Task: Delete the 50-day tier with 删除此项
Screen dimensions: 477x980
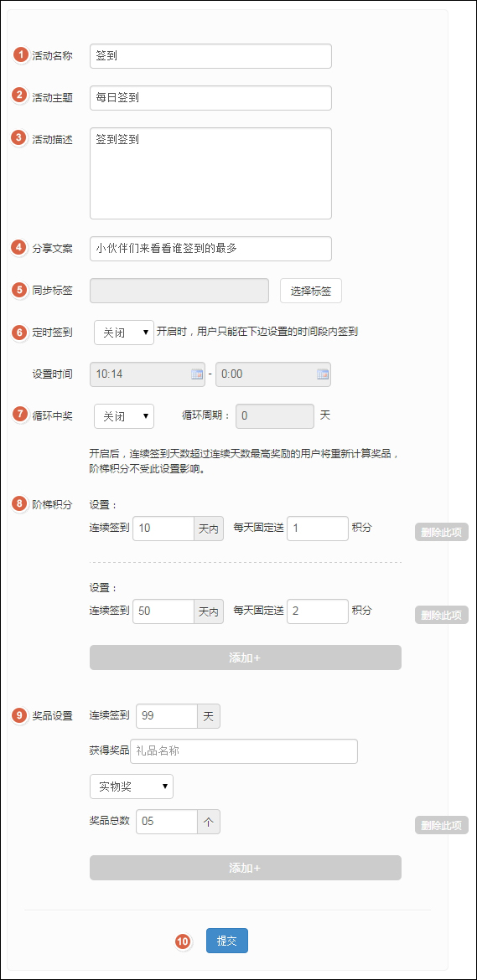Action: (441, 615)
